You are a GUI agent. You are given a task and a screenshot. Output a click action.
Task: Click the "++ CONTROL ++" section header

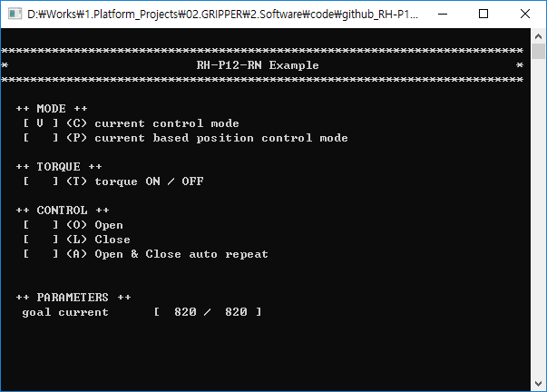pyautogui.click(x=62, y=211)
